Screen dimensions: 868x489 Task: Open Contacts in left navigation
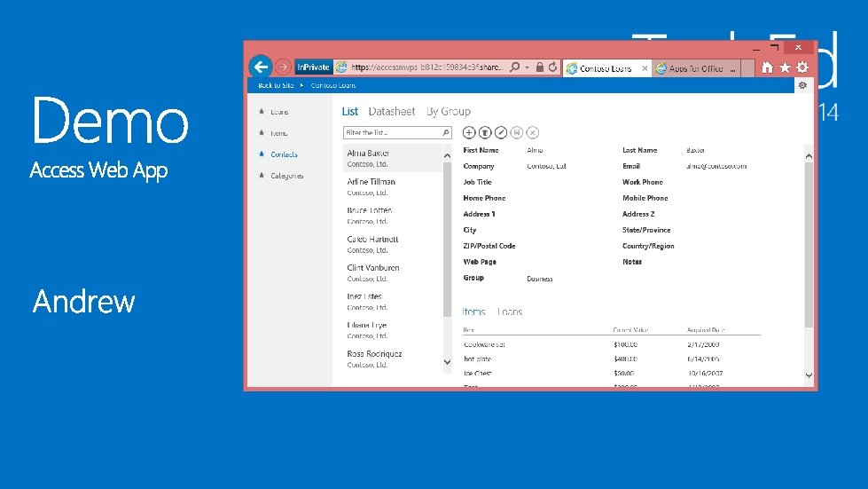pyautogui.click(x=284, y=154)
